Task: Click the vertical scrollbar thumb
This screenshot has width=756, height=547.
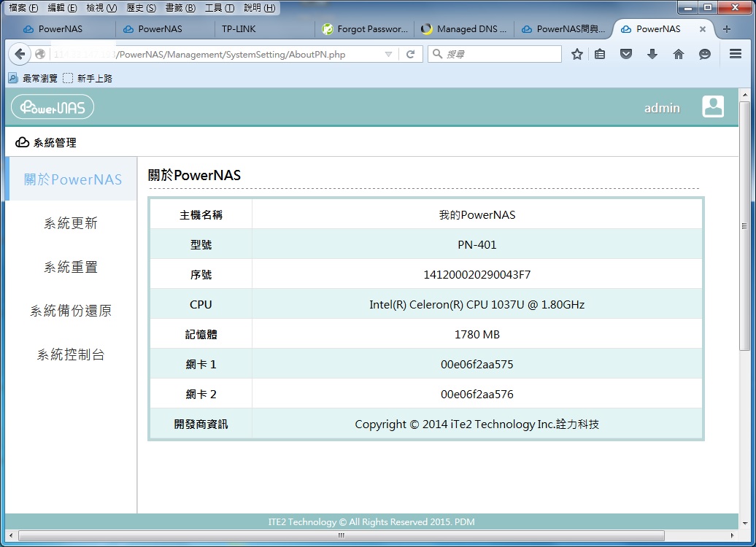Action: (x=745, y=225)
